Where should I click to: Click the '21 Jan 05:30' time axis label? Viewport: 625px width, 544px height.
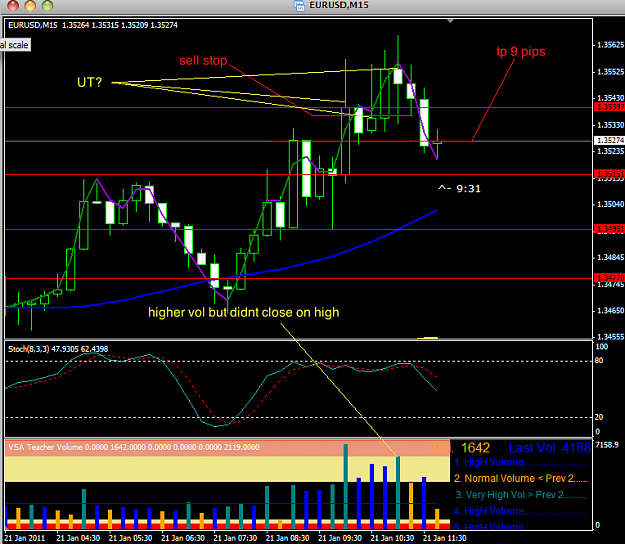pyautogui.click(x=130, y=538)
